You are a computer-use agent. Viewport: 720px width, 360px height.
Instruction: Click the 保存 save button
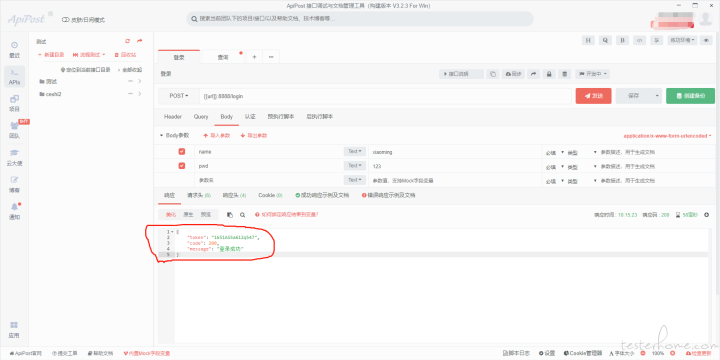pyautogui.click(x=634, y=96)
